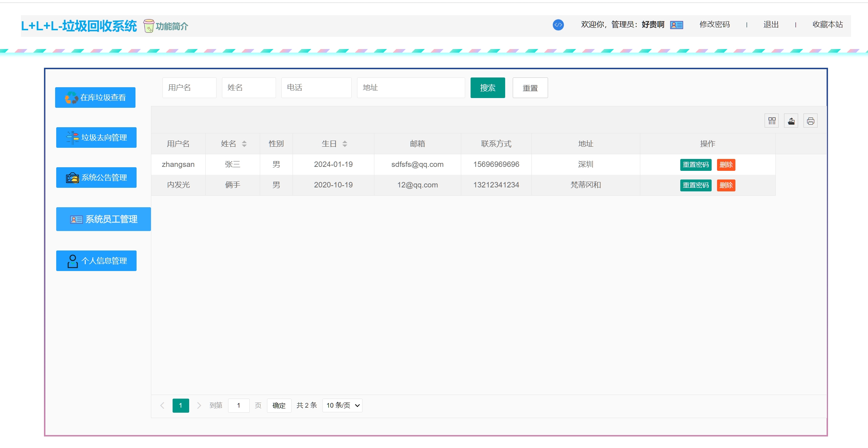Reset password for zhangsan
This screenshot has width=868, height=448.
[696, 165]
